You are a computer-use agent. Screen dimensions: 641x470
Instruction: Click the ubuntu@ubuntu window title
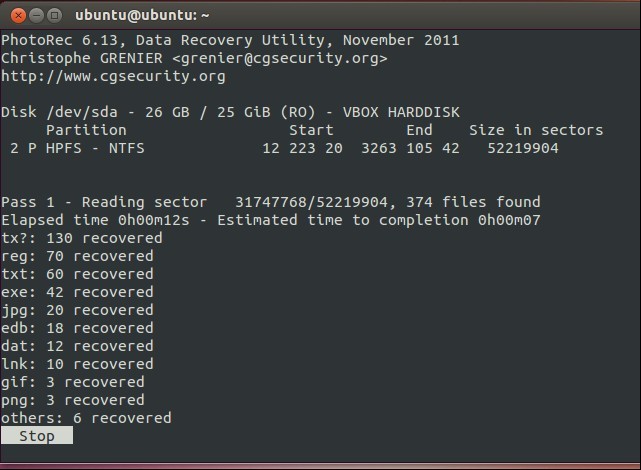142,16
